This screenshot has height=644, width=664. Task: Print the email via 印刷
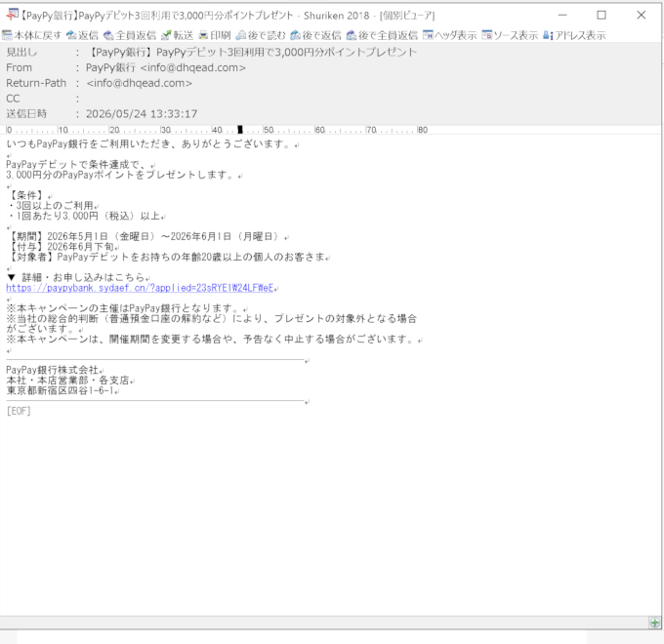tap(215, 35)
